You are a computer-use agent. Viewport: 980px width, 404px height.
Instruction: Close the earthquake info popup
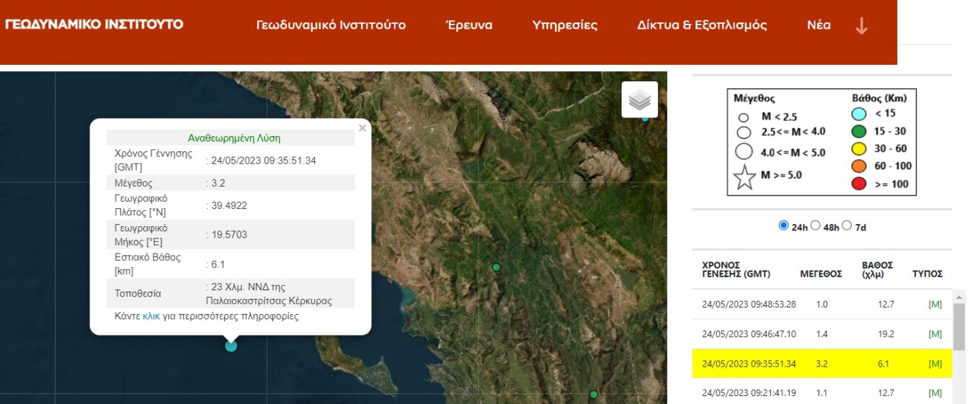pyautogui.click(x=362, y=128)
